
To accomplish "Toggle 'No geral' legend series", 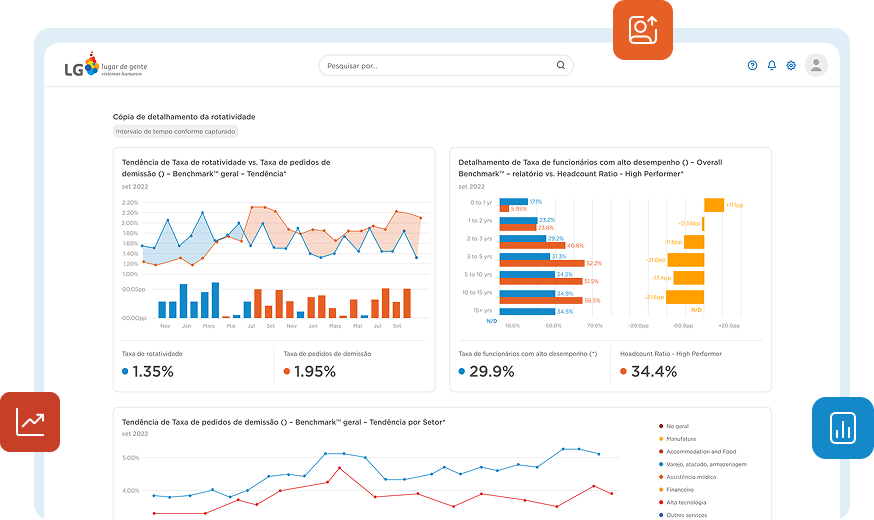I will click(678, 426).
